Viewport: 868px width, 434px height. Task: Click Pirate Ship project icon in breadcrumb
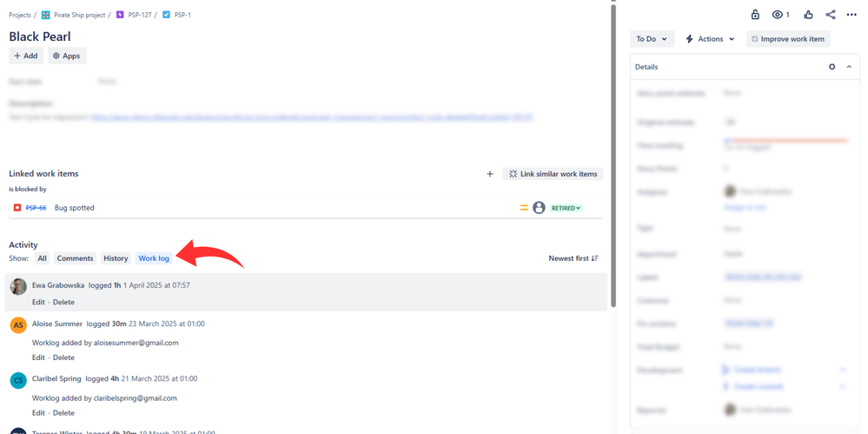pyautogui.click(x=45, y=15)
